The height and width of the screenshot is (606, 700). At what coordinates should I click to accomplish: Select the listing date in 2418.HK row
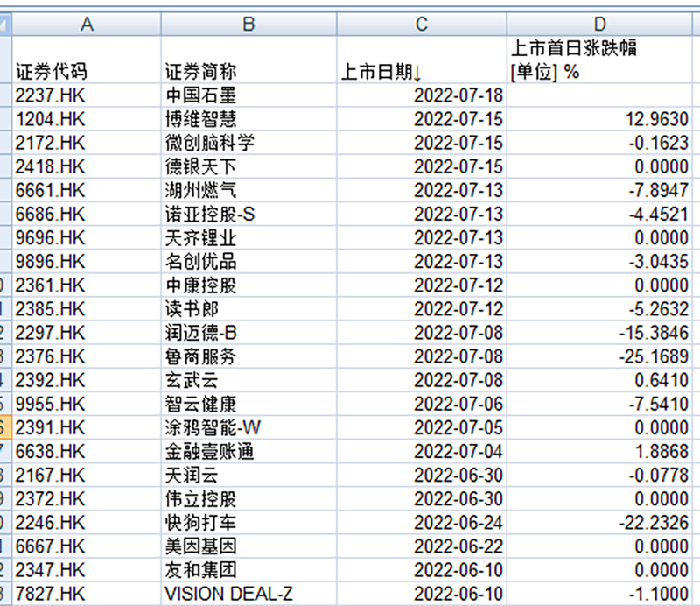tap(422, 166)
